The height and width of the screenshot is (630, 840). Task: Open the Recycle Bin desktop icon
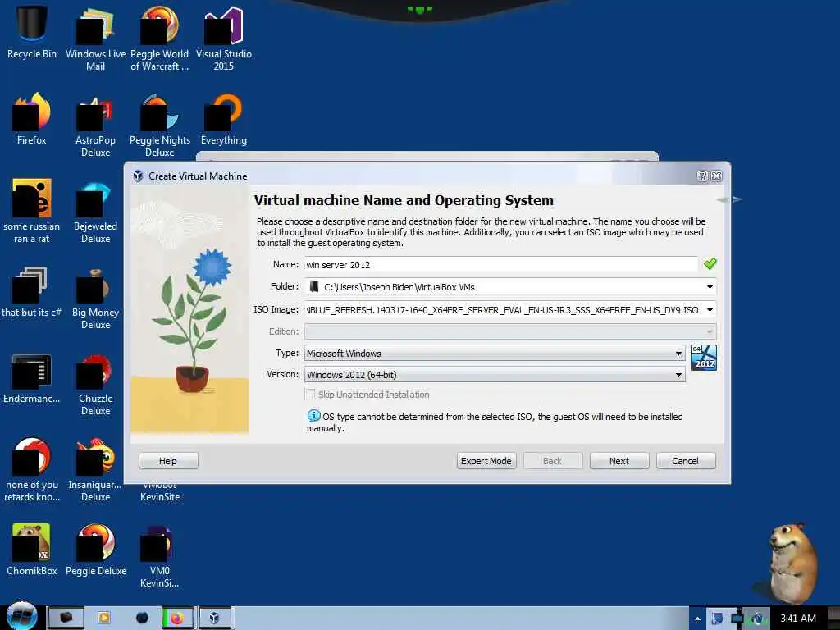32,33
